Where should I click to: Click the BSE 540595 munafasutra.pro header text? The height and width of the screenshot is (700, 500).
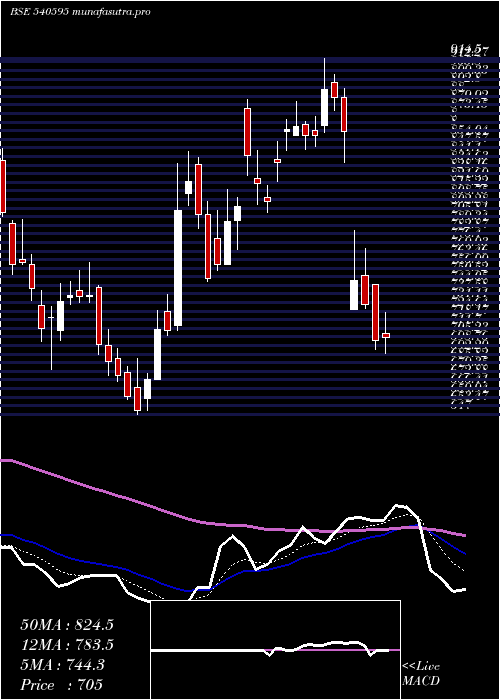pos(80,12)
